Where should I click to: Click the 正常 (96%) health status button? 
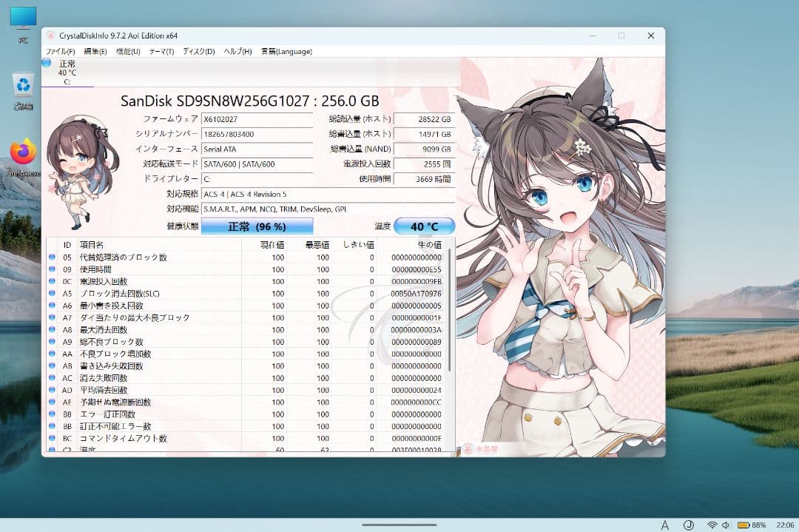click(257, 226)
